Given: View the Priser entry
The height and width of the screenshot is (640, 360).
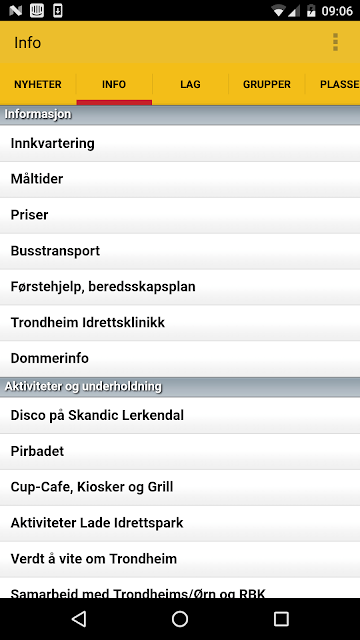Looking at the screenshot, I should (x=180, y=215).
